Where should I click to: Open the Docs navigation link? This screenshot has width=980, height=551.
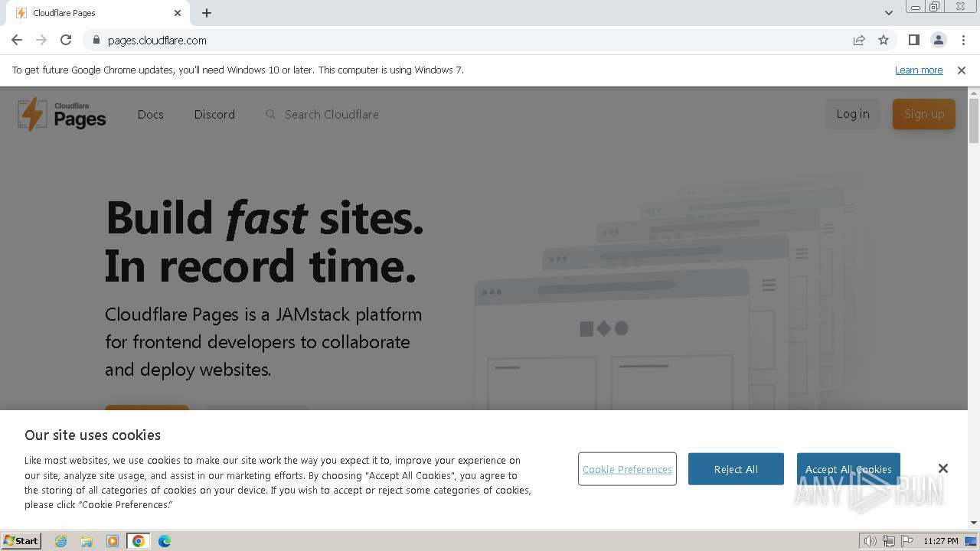click(x=151, y=114)
